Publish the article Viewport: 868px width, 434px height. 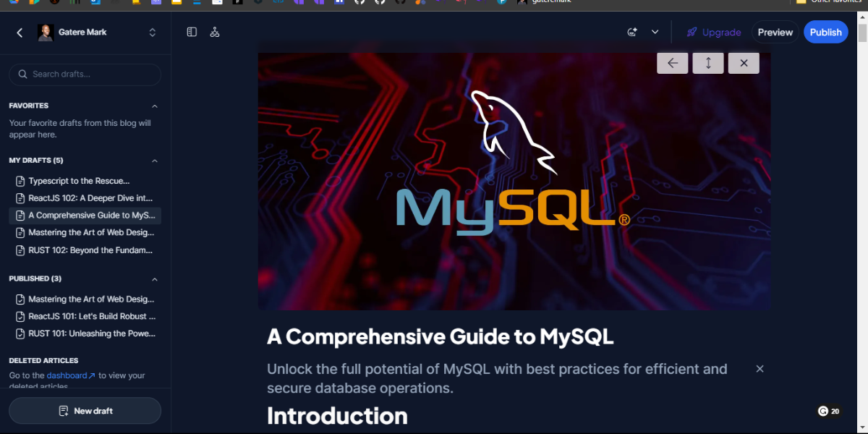click(825, 32)
